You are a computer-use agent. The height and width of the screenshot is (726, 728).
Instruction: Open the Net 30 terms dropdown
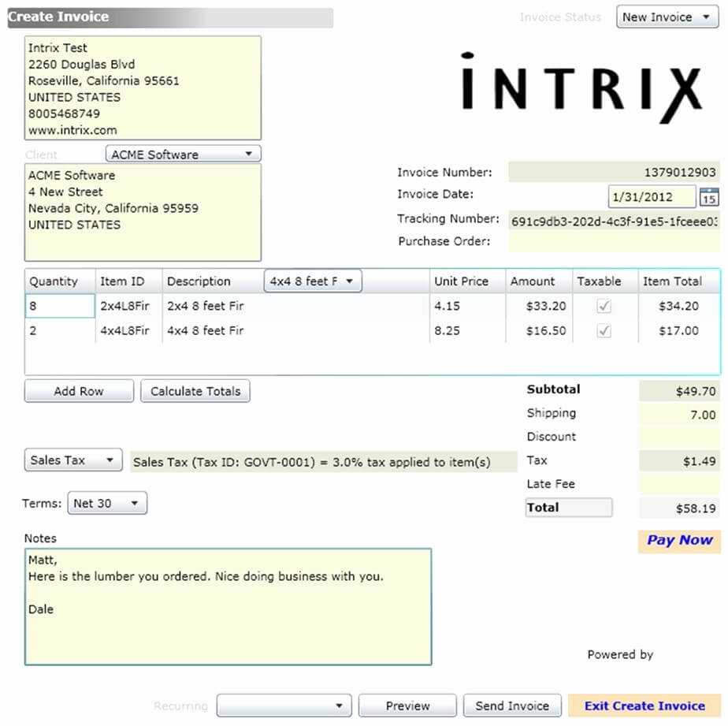coord(107,503)
